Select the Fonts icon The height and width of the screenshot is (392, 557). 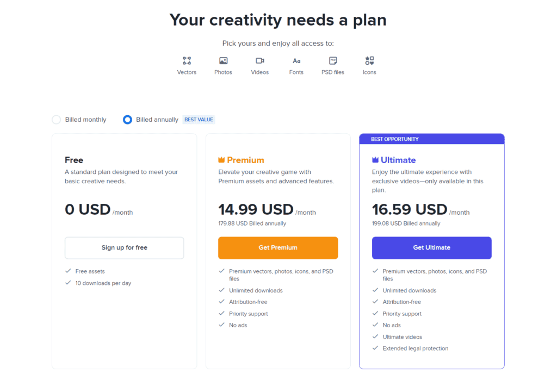pos(296,60)
